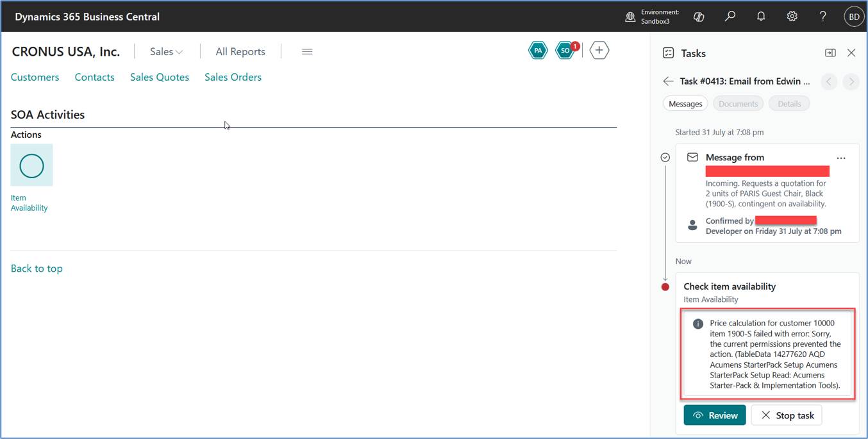This screenshot has width=868, height=439.
Task: Open the search magnifier icon
Action: pyautogui.click(x=730, y=17)
